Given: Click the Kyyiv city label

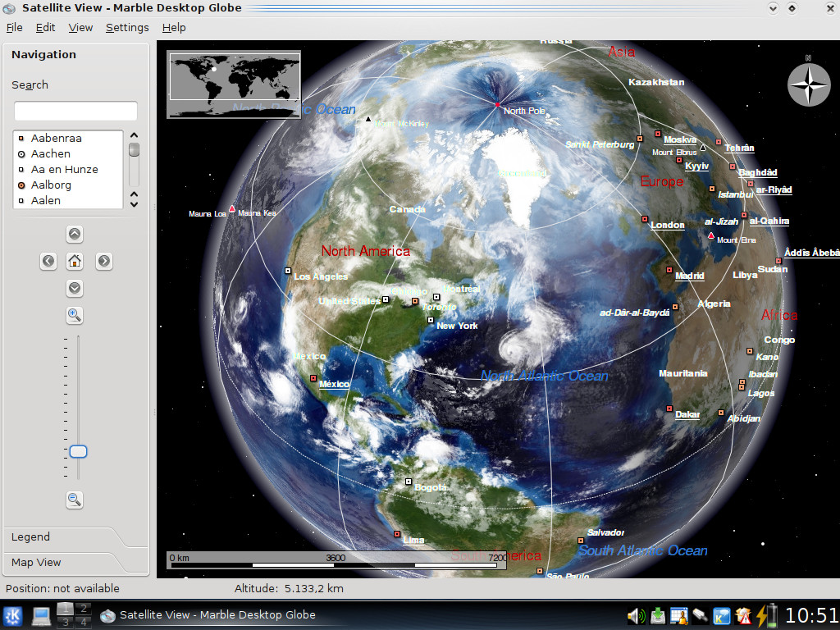Looking at the screenshot, I should 697,166.
